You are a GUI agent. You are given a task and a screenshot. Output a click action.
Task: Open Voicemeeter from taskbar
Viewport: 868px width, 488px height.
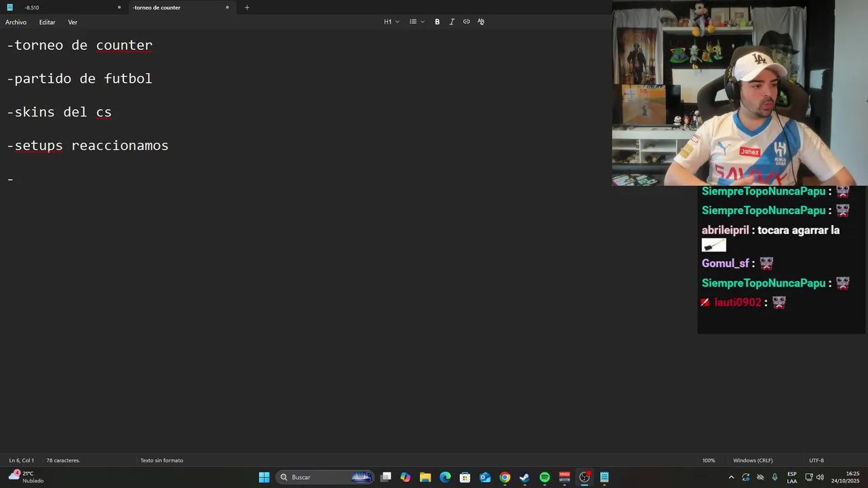click(564, 477)
